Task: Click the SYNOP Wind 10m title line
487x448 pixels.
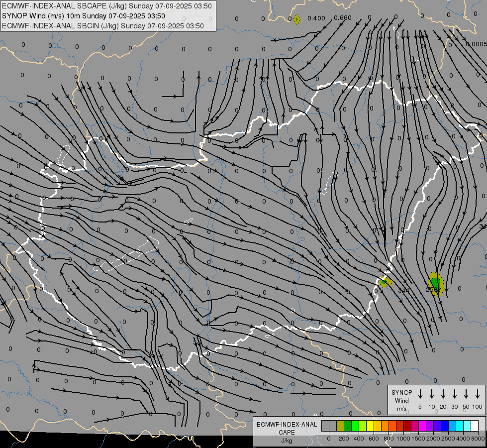Action: 84,16
